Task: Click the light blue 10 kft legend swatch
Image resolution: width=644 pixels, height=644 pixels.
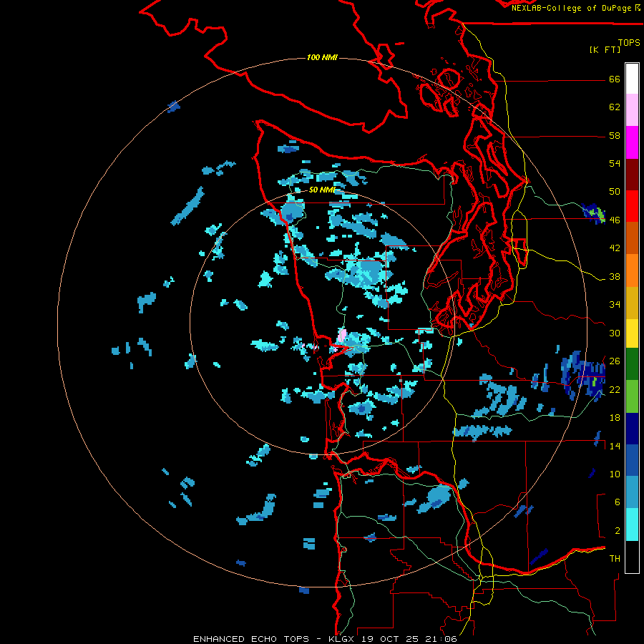Action: [632, 492]
